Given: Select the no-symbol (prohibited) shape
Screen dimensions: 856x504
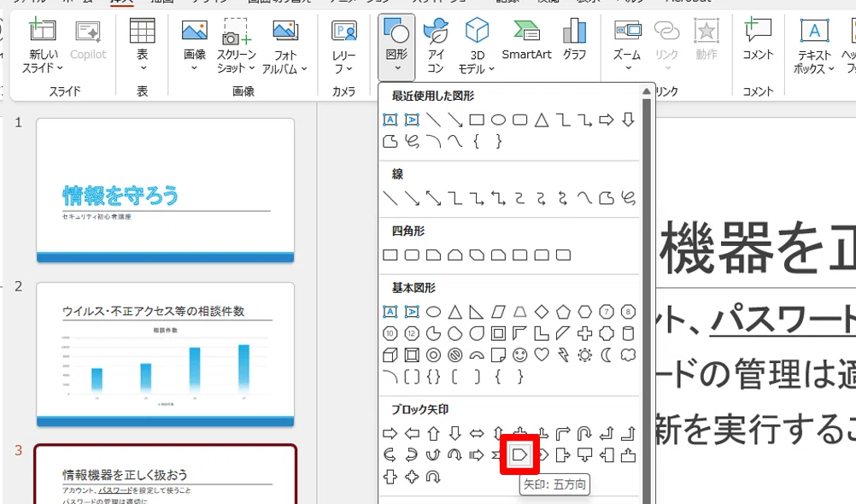Looking at the screenshot, I should [454, 355].
